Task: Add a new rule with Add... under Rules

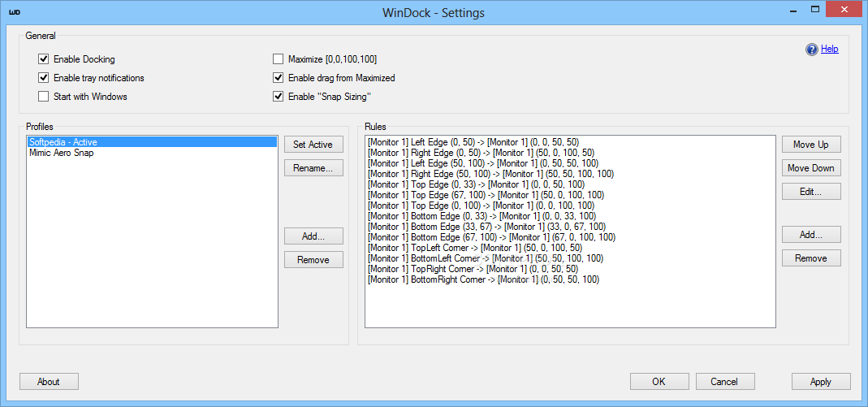Action: tap(811, 235)
